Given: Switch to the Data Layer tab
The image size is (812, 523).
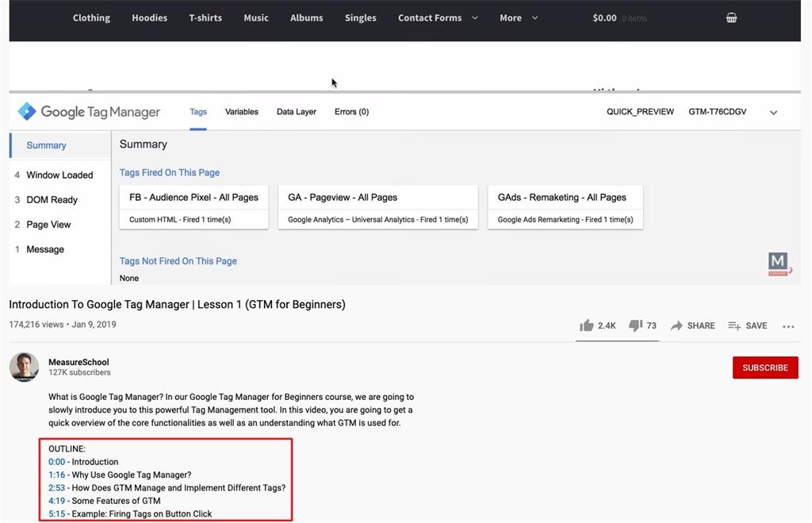Looking at the screenshot, I should click(297, 111).
